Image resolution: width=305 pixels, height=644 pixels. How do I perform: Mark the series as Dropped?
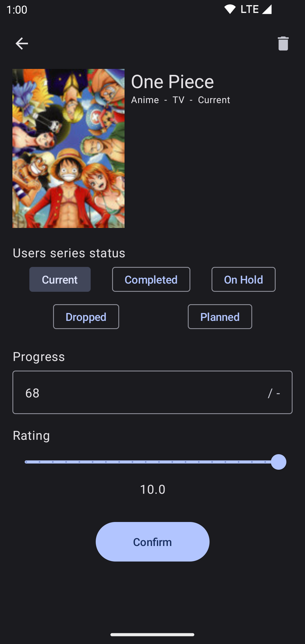pyautogui.click(x=86, y=317)
